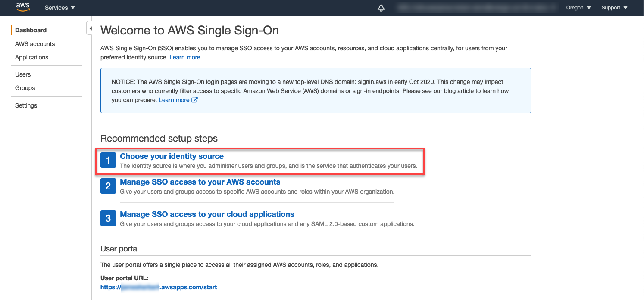This screenshot has width=644, height=300.
Task: Open the user portal URL link
Action: coord(158,287)
